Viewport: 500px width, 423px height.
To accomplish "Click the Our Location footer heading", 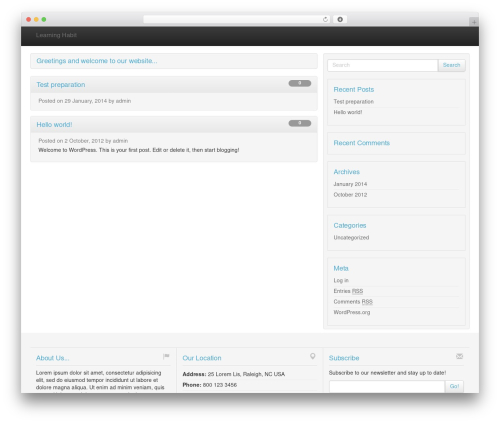I will point(202,358).
